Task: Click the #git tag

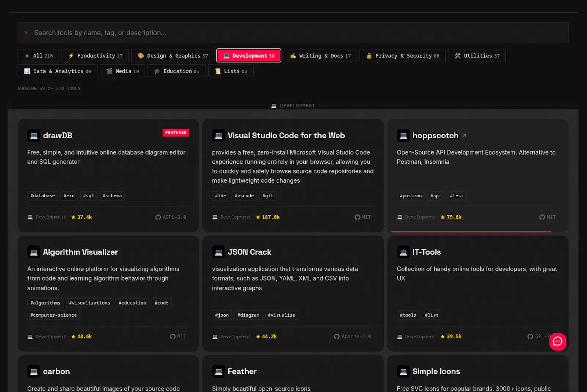Action: pyautogui.click(x=268, y=196)
